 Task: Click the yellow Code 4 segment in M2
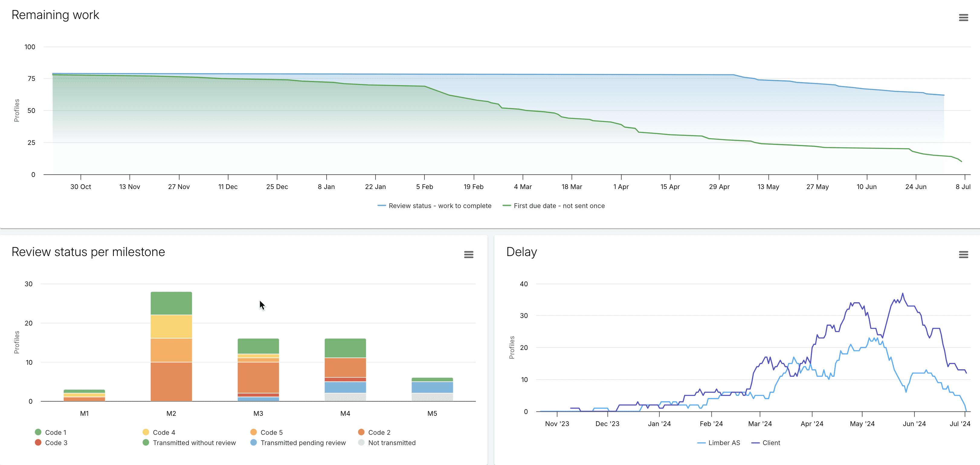(x=171, y=326)
